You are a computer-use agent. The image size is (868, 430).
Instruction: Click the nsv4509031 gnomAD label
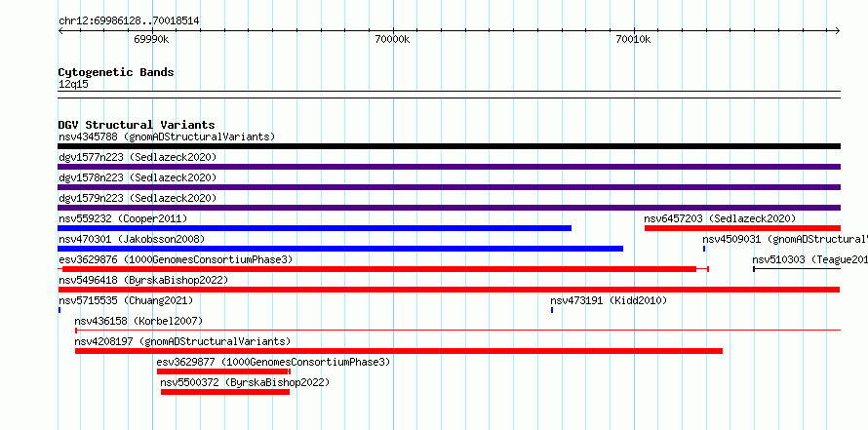[785, 239]
